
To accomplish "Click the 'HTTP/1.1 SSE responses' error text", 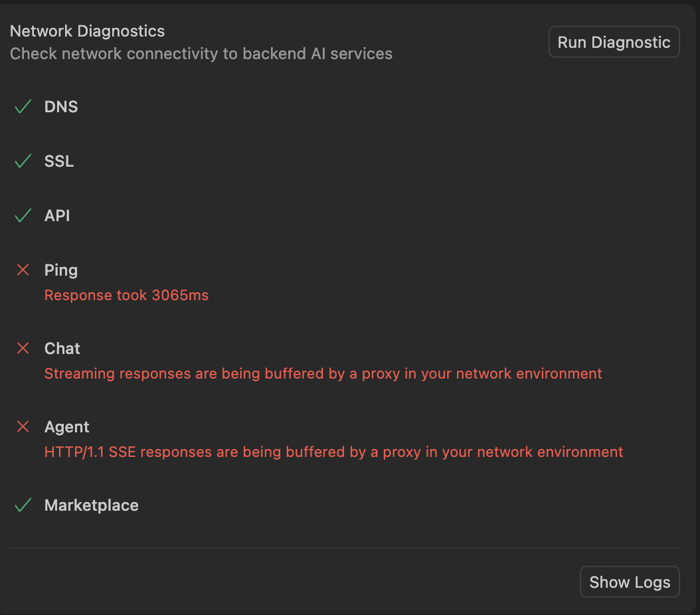I will pos(334,452).
